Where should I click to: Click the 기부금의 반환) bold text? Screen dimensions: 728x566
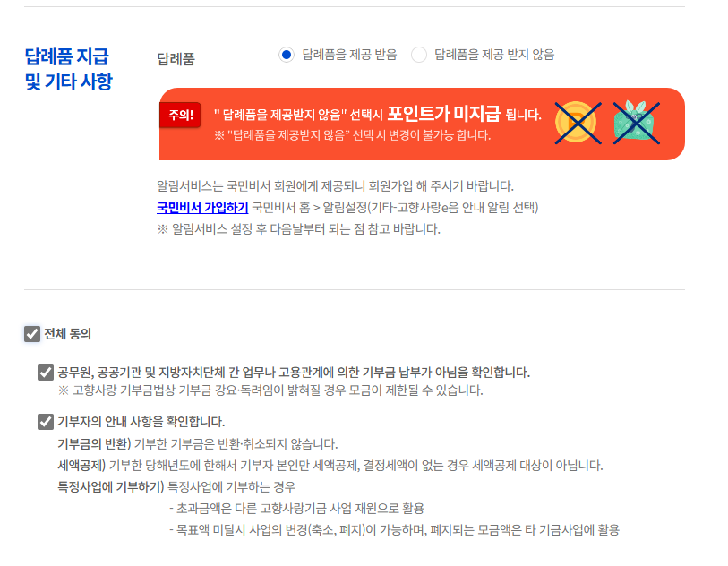95,444
